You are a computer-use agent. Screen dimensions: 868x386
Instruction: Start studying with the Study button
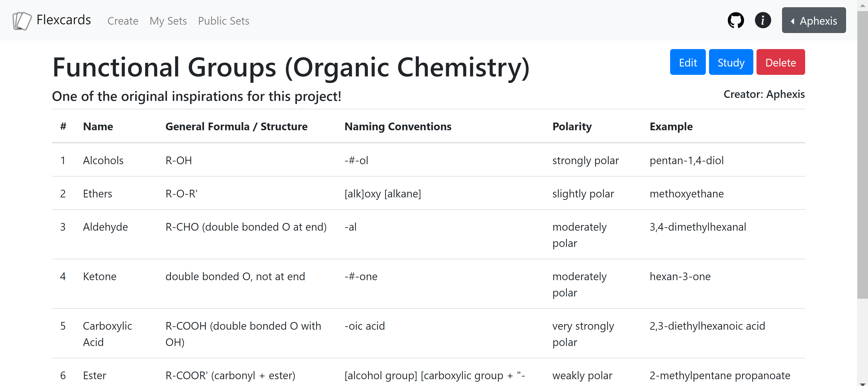(730, 62)
